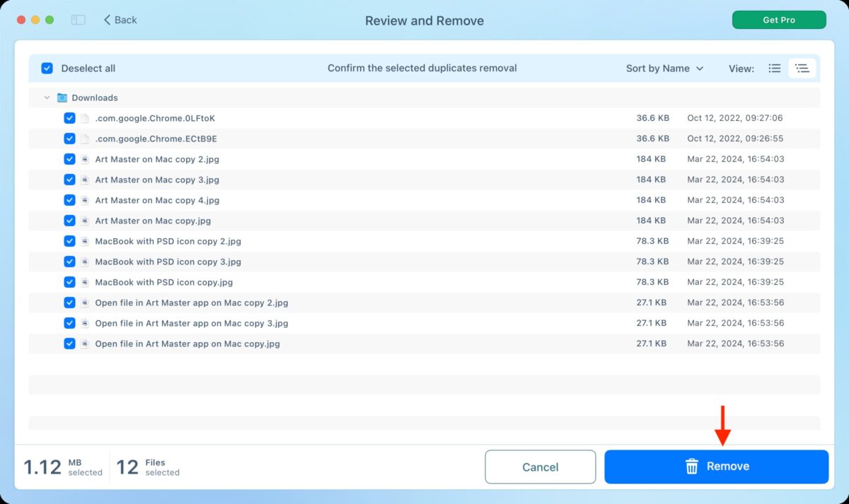The width and height of the screenshot is (849, 504).
Task: Click the Review and Remove title
Action: (424, 20)
